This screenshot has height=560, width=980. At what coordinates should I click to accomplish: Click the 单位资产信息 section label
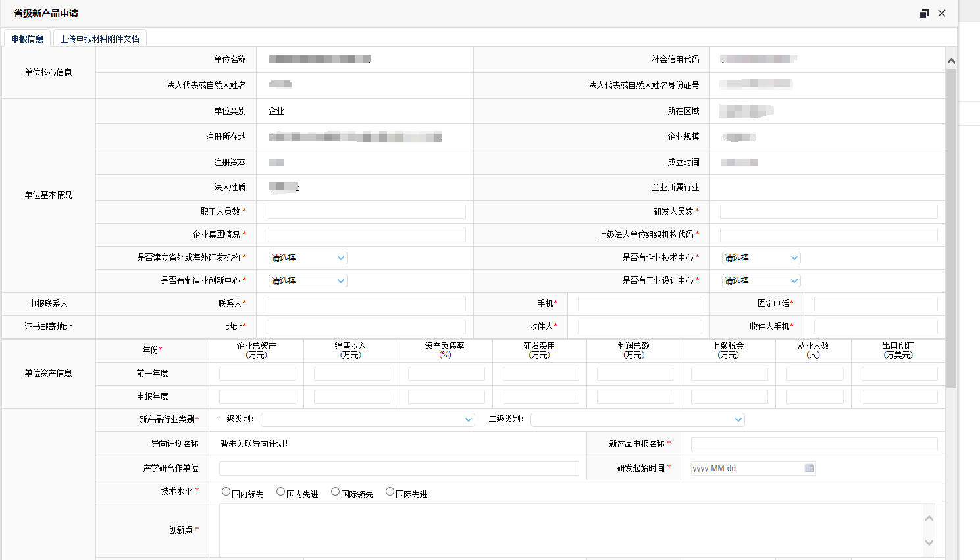49,374
